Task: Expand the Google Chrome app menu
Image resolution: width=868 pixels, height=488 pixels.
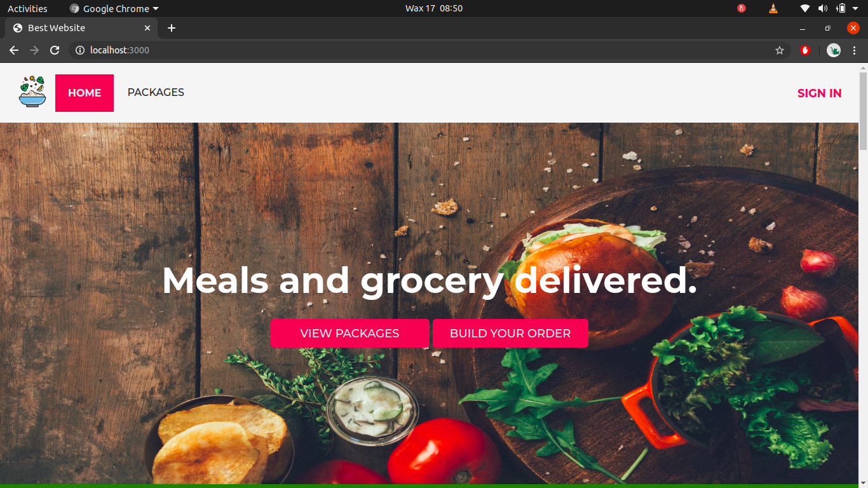Action: tap(114, 8)
